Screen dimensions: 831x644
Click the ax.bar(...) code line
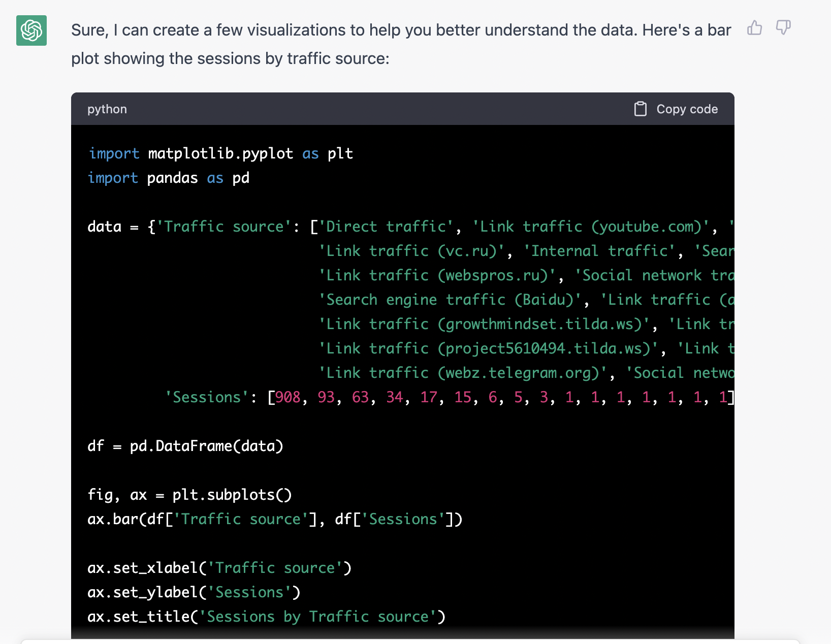click(275, 519)
